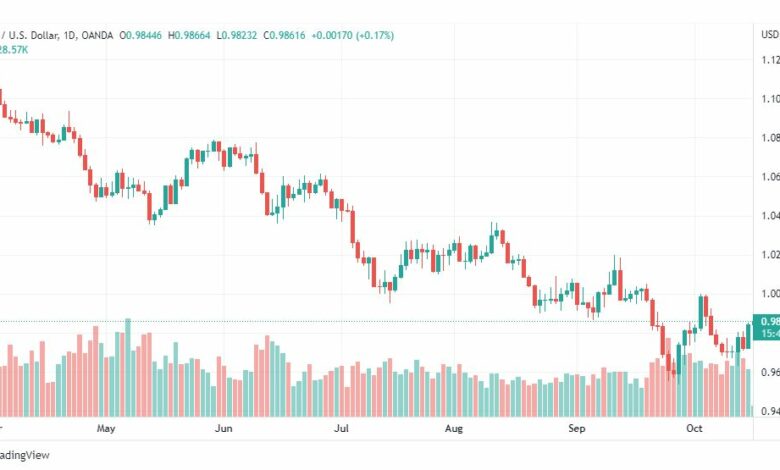Click the U.S. Dollar, 1D, OANDA symbol title

(57, 35)
